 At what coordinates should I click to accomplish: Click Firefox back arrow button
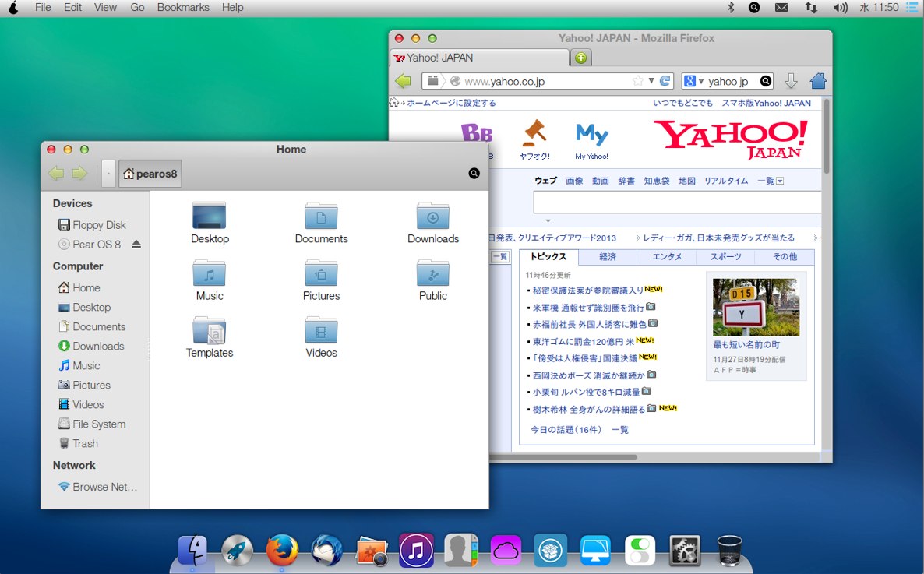(403, 81)
